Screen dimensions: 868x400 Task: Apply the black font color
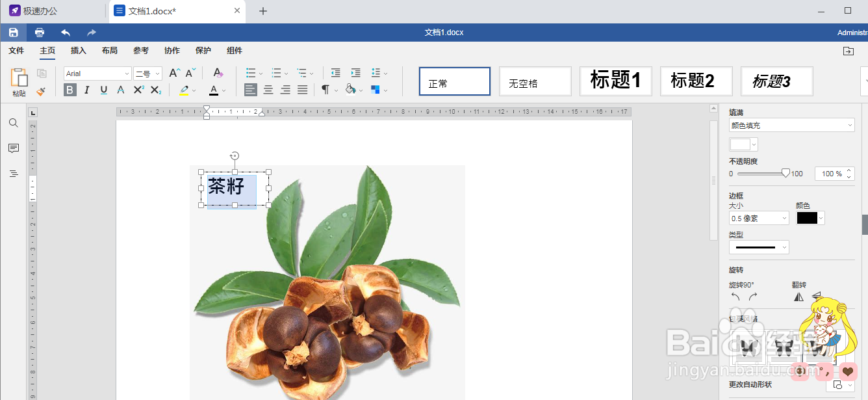click(x=214, y=90)
